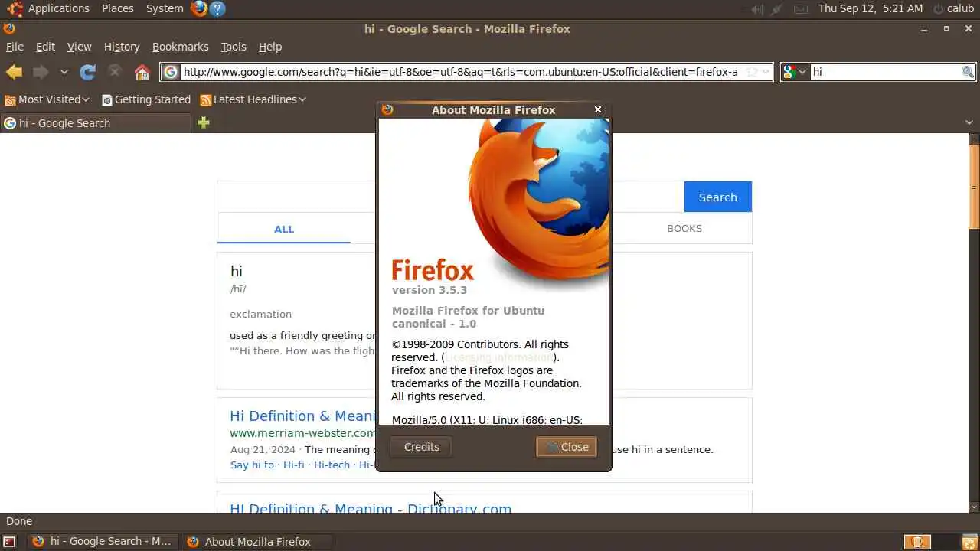Click the 'Mozilla Firefox for Ubuntu' text
This screenshot has width=980, height=551.
[x=468, y=311]
